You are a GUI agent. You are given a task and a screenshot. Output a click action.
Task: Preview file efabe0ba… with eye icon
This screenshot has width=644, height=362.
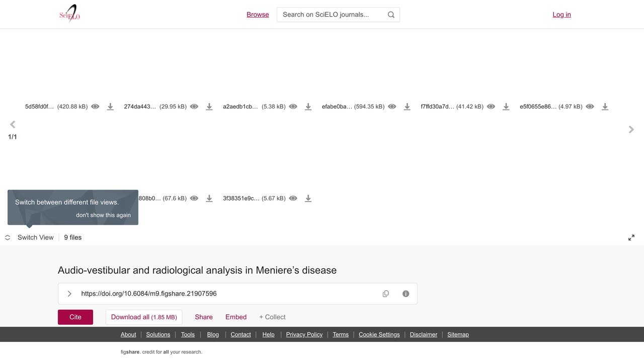(x=392, y=107)
